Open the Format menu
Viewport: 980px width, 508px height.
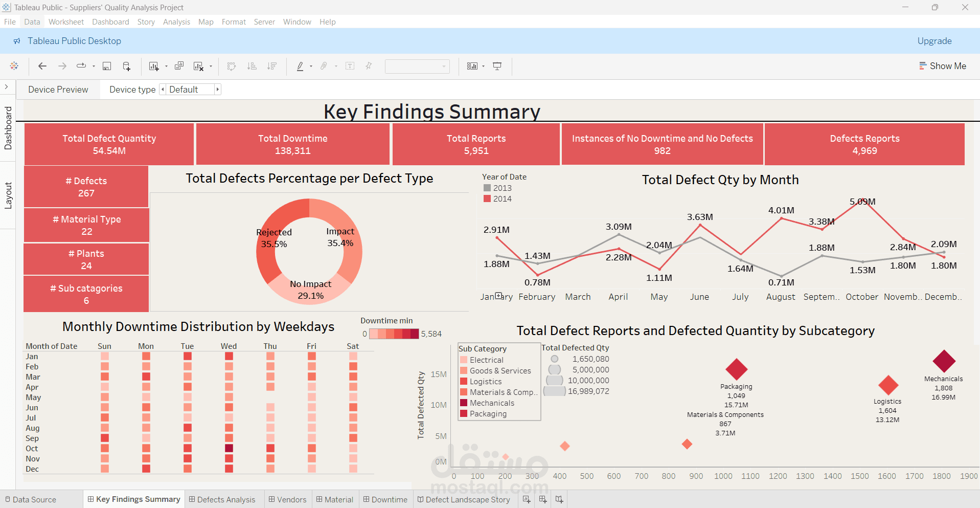pyautogui.click(x=234, y=22)
